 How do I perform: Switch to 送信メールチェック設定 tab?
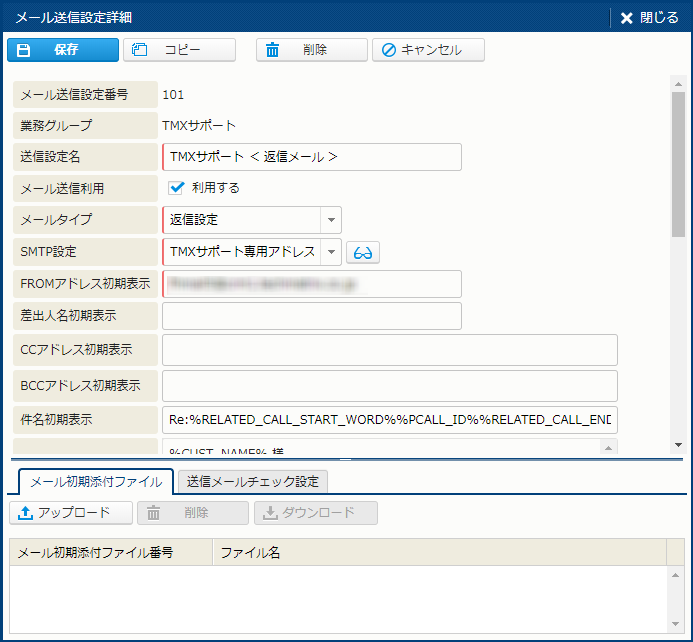(252, 482)
